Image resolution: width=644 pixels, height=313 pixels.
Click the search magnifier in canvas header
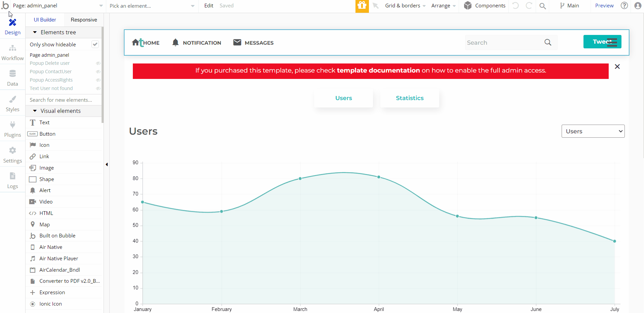coord(548,42)
